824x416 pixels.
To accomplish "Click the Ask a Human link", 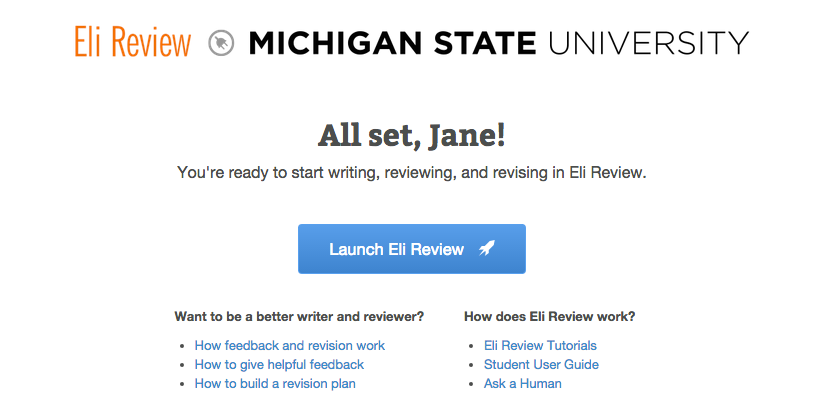I will point(522,384).
